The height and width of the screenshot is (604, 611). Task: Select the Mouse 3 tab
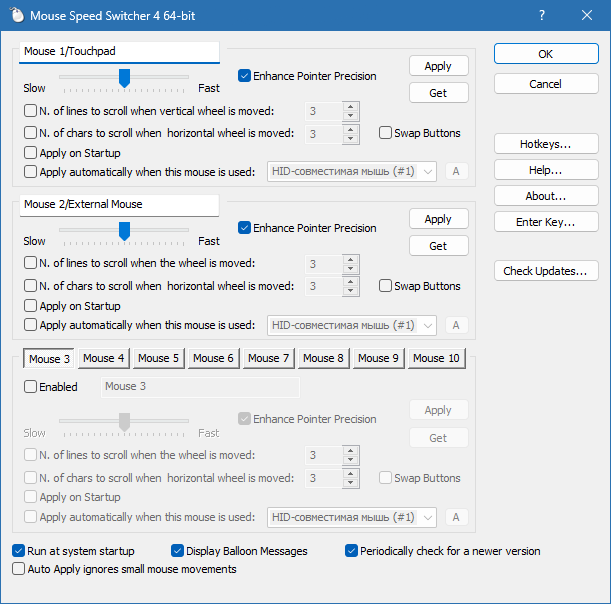pyautogui.click(x=49, y=359)
